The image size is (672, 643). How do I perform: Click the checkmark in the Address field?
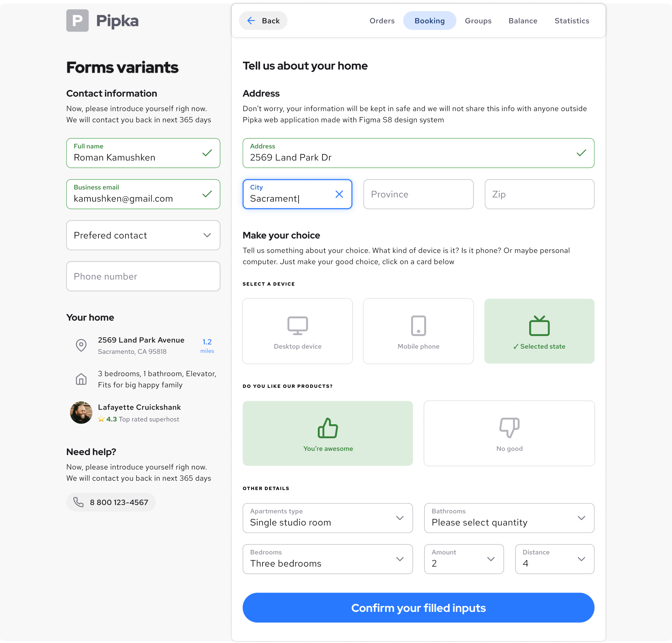pyautogui.click(x=581, y=153)
